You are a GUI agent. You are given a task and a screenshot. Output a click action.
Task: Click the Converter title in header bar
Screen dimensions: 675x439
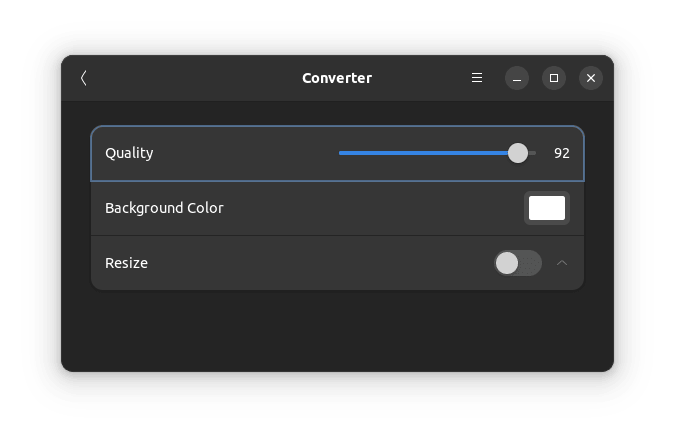coord(337,78)
